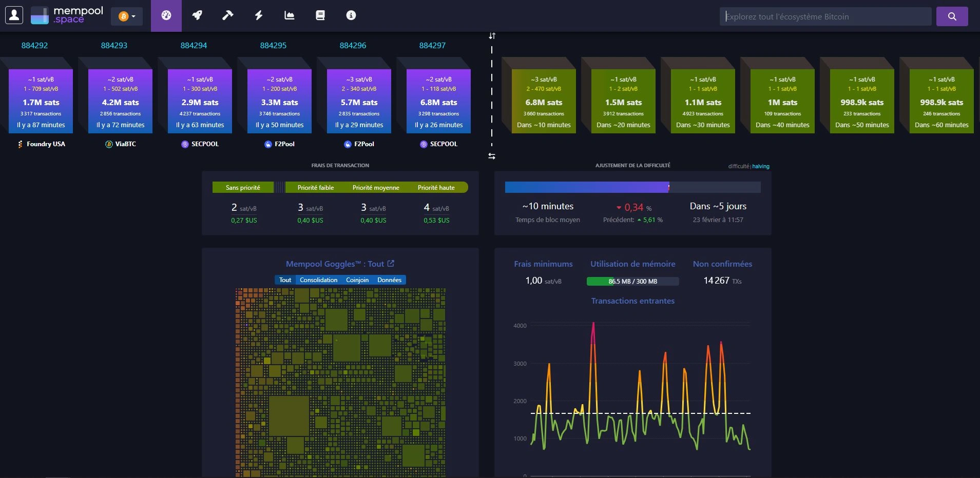Open block height 884295 link

pos(273,45)
